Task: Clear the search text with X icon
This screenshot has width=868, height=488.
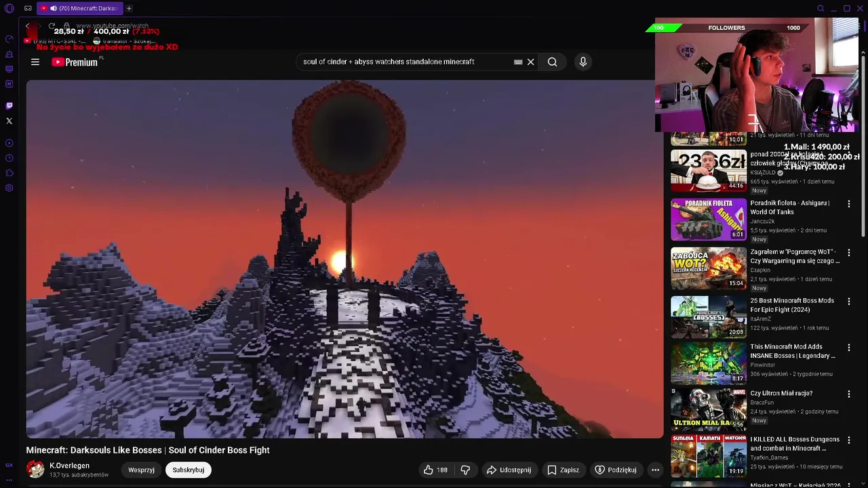Action: (530, 62)
